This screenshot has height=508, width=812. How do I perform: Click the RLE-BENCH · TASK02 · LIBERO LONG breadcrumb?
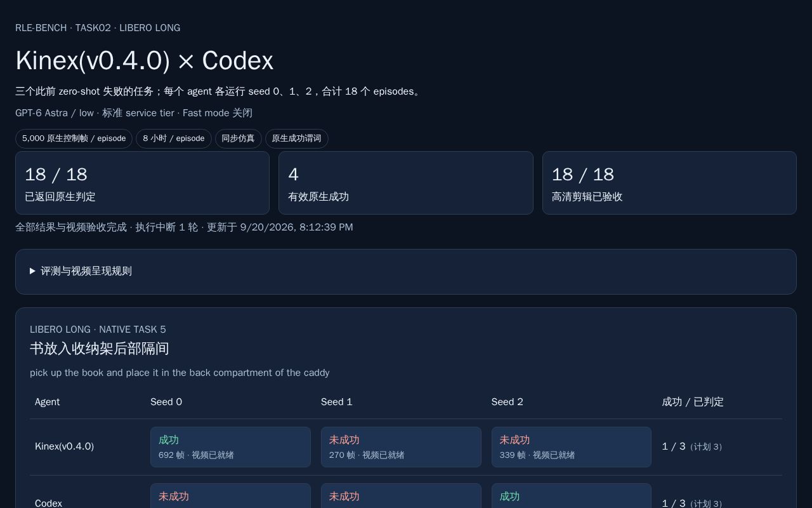pos(98,28)
